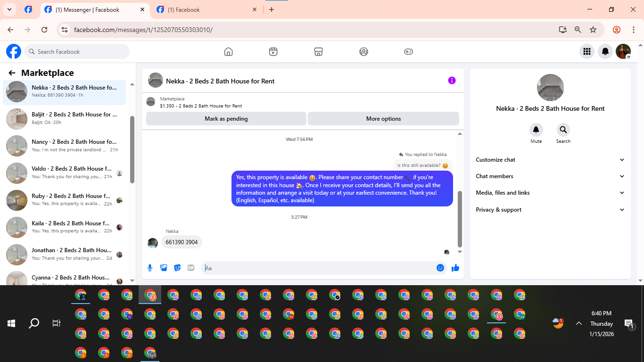644x362 pixels.
Task: Open Jonathan conversation in list
Action: [65, 254]
